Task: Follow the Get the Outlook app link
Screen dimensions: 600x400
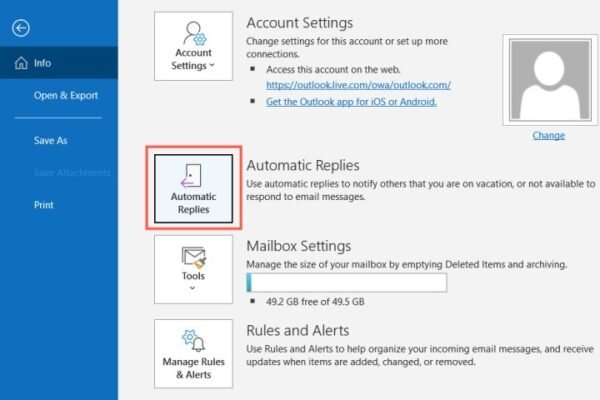Action: pyautogui.click(x=351, y=102)
